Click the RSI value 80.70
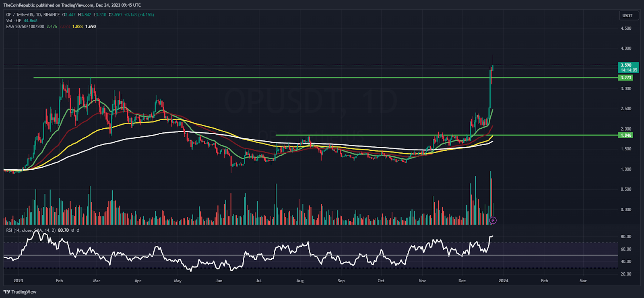 [64, 230]
